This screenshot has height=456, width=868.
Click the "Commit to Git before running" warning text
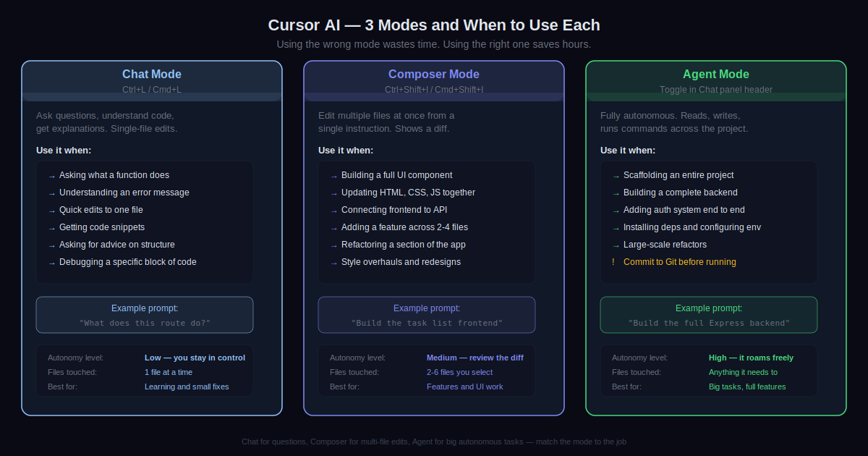coord(679,262)
